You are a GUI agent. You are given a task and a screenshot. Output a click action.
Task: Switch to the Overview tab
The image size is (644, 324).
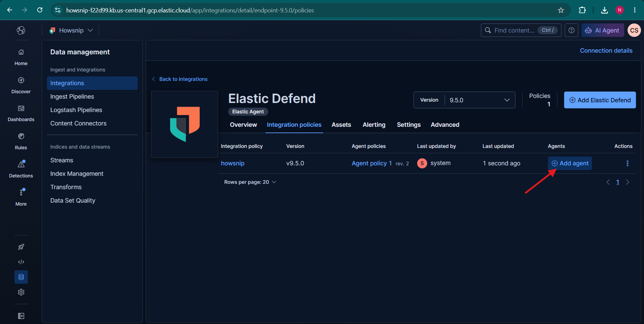(x=243, y=125)
